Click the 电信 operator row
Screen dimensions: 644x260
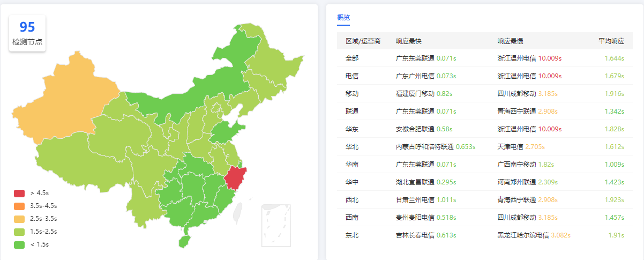pos(352,76)
